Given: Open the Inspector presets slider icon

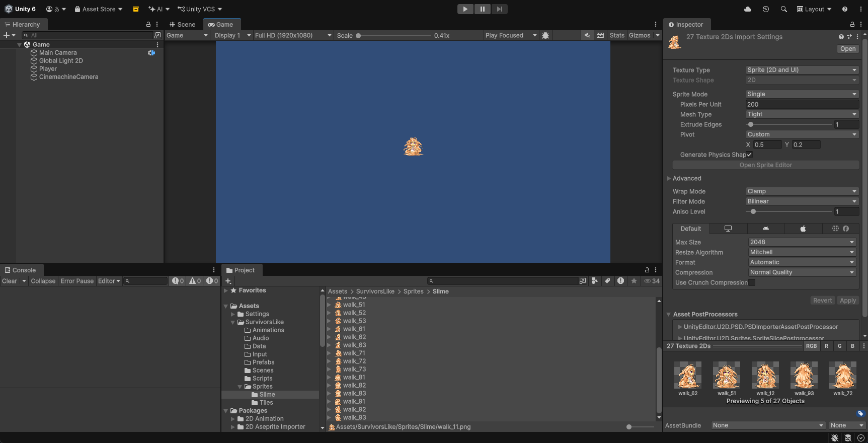Looking at the screenshot, I should click(x=849, y=37).
